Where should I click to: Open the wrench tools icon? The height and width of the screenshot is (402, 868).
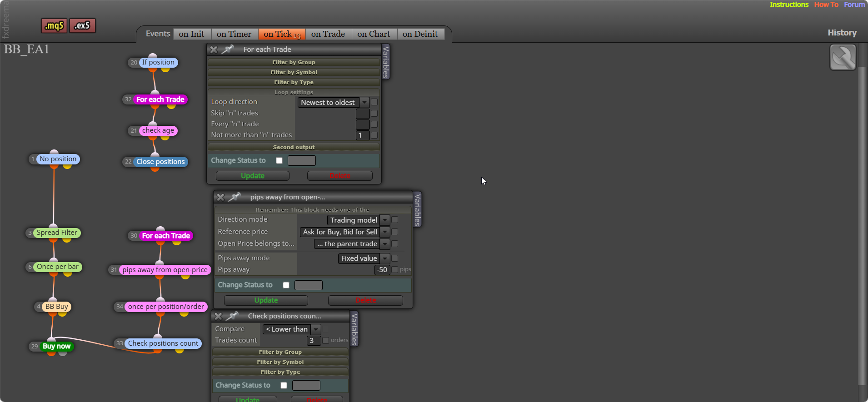843,57
